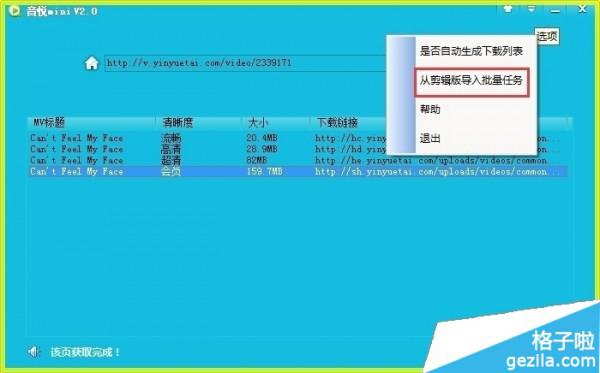Close the 音悦mini window
Viewport: 600px width, 373px height.
[582, 9]
